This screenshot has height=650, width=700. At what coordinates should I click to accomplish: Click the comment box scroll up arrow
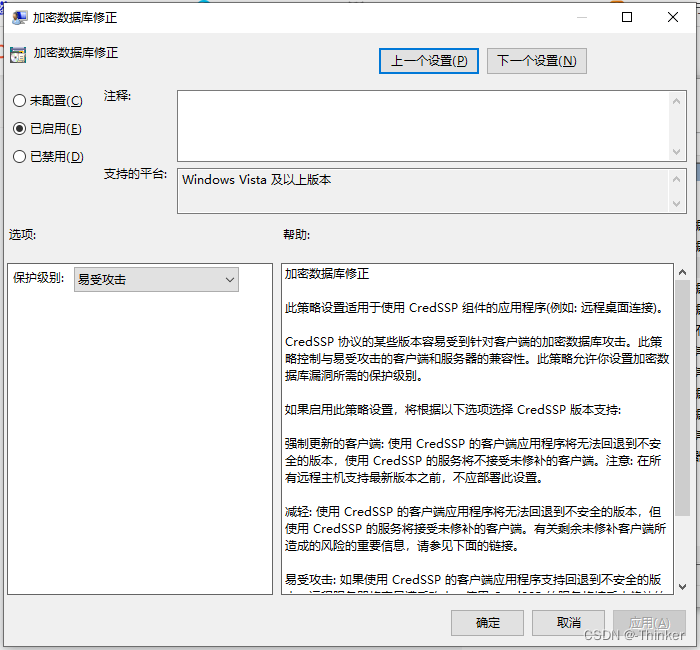click(676, 101)
